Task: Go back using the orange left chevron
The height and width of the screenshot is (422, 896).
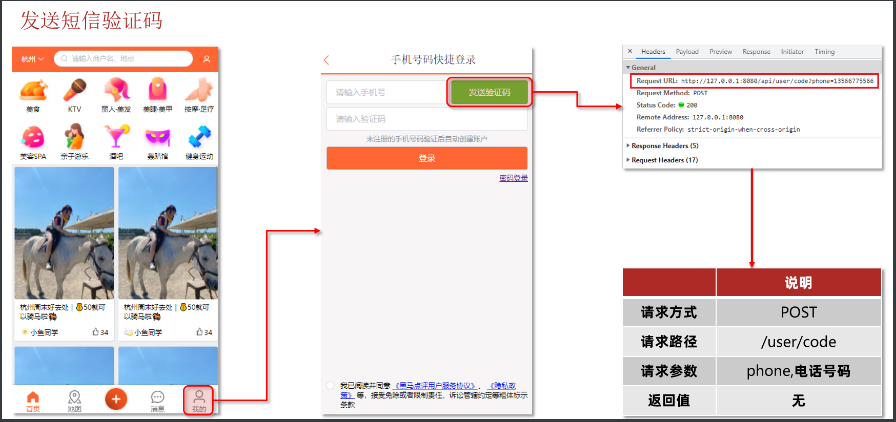Action: tap(326, 60)
